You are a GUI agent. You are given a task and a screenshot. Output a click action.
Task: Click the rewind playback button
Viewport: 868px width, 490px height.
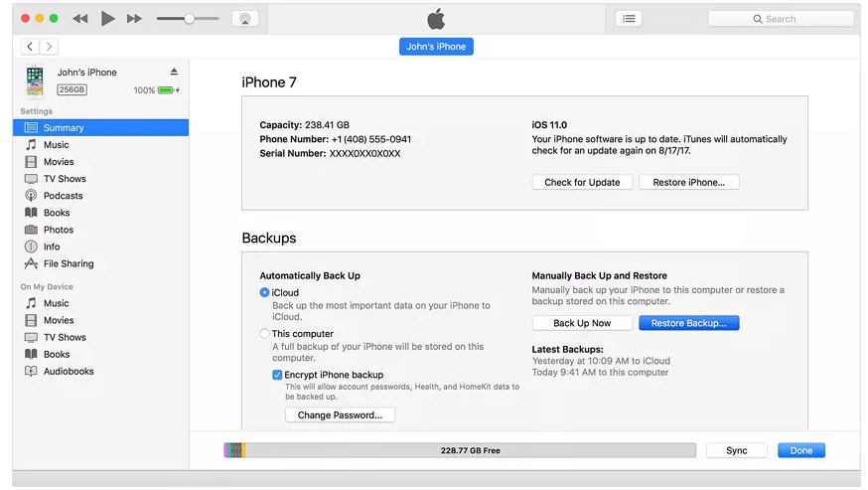pos(80,19)
